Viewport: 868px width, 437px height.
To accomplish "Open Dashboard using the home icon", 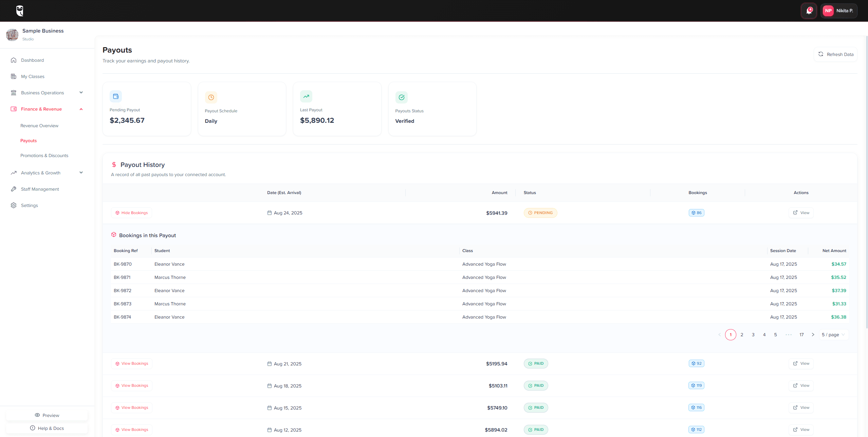I will 13,60.
